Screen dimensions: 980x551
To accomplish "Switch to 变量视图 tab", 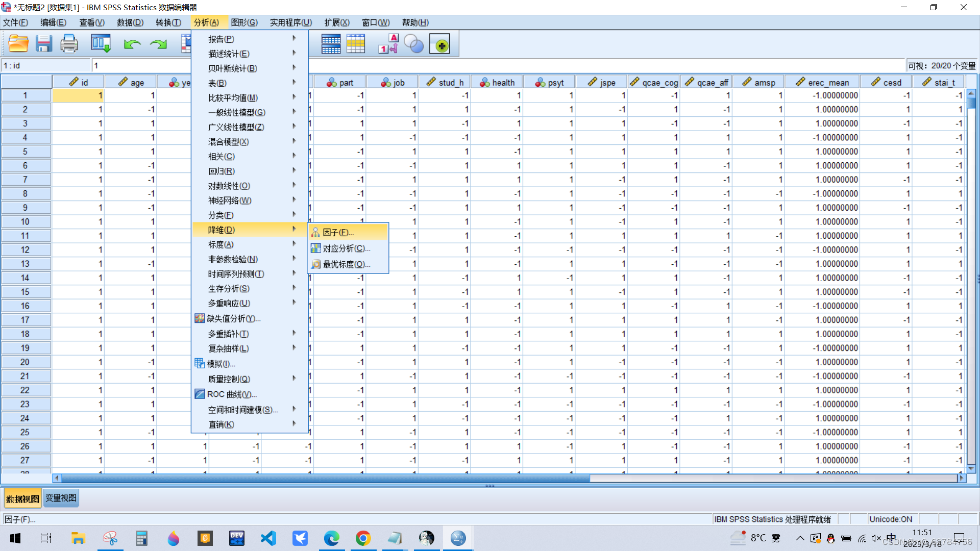I will pyautogui.click(x=61, y=498).
